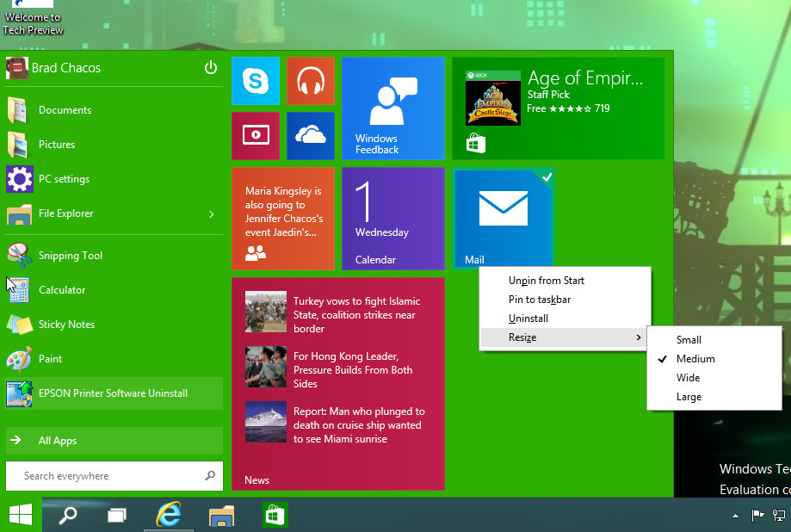Image resolution: width=791 pixels, height=532 pixels.
Task: Choose the Small tile size
Action: (x=689, y=340)
